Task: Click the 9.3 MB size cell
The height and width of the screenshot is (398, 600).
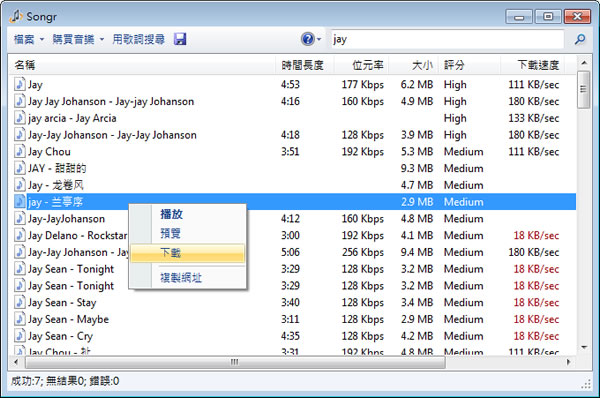Action: coord(417,168)
